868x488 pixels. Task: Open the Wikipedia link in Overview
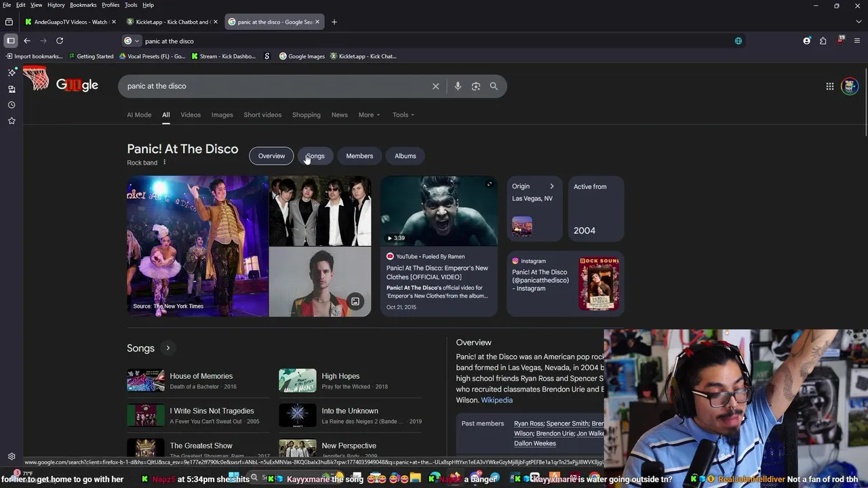496,400
